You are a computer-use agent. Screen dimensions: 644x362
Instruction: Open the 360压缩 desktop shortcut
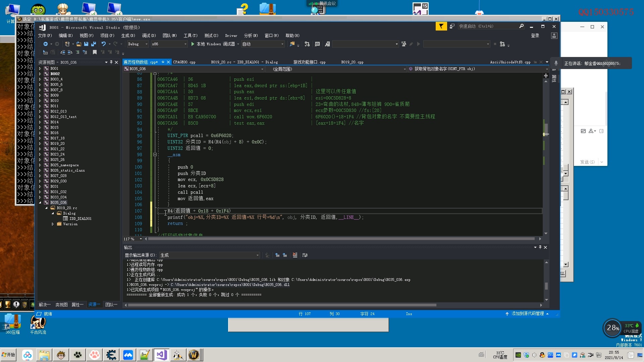click(13, 324)
